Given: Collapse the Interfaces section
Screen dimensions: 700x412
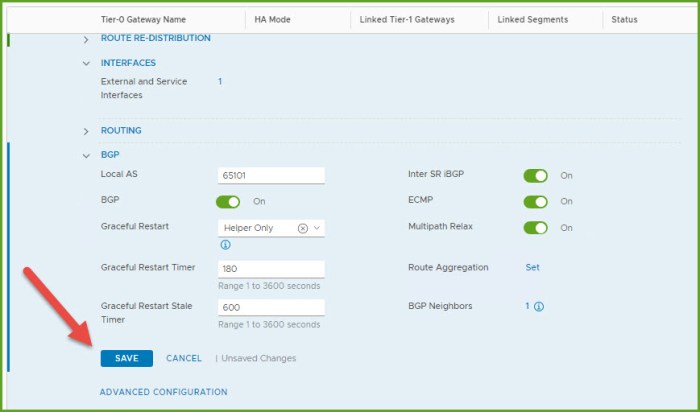Looking at the screenshot, I should (86, 63).
